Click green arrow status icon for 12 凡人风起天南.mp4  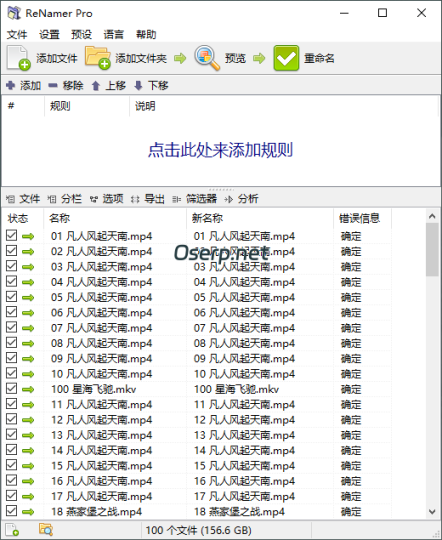[28, 420]
